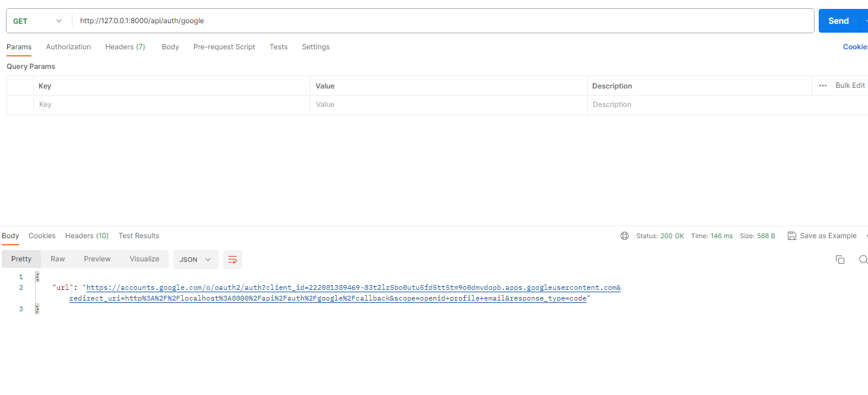The width and height of the screenshot is (868, 395).
Task: Open the params column options ellipsis
Action: click(823, 86)
